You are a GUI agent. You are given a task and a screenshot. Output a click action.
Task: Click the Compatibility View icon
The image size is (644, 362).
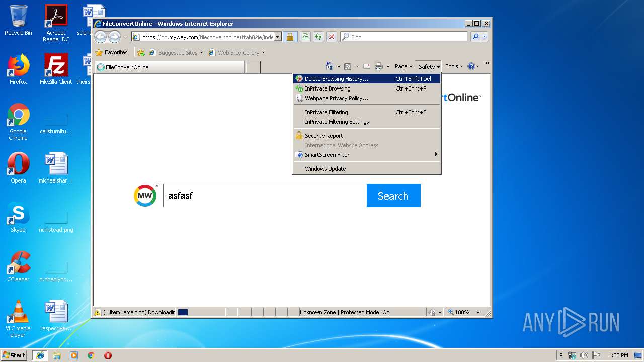[x=305, y=37]
